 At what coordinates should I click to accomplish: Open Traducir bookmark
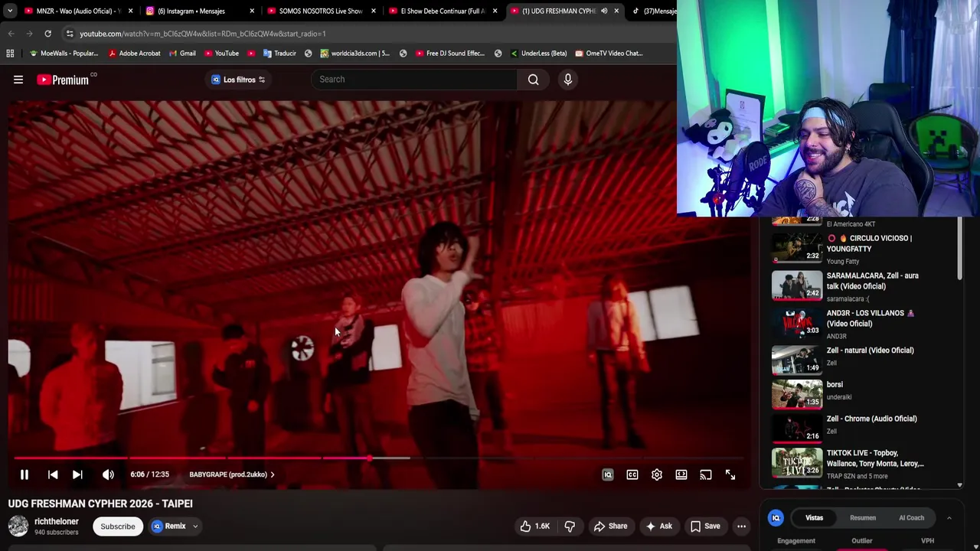[279, 54]
